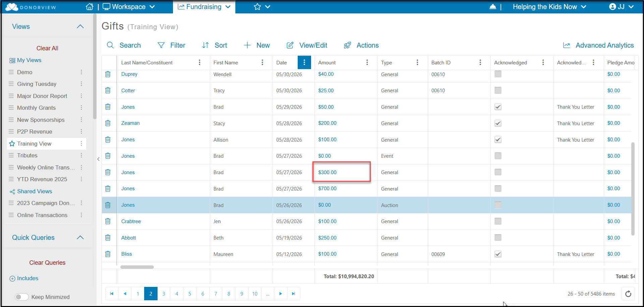644x307 pixels.
Task: Click the sidebar vertical scrollbar
Action: [x=95, y=67]
